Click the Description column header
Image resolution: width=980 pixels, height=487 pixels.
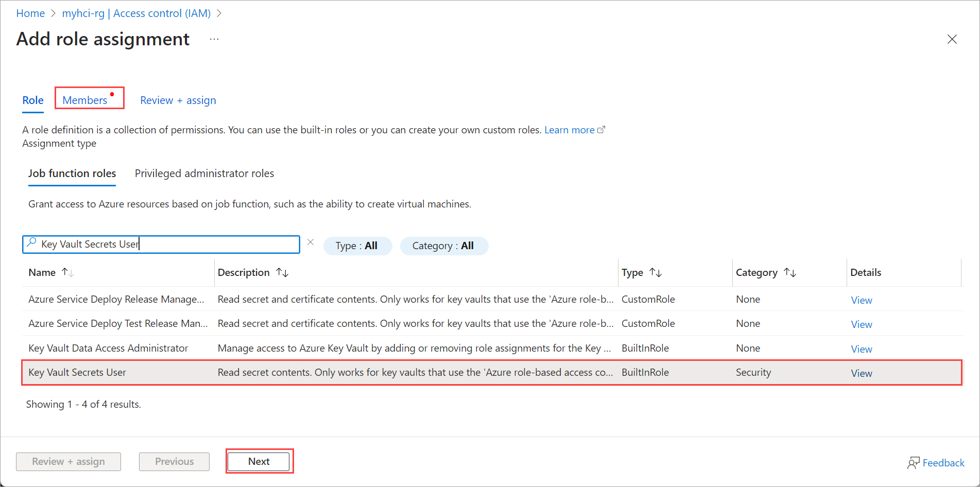[244, 272]
